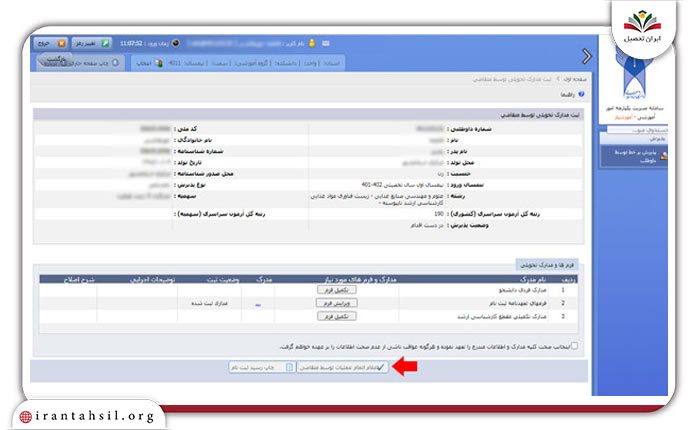Click the login time 11:07:52
700x430 pixels.
click(131, 43)
